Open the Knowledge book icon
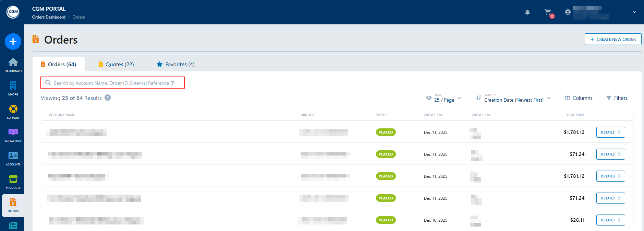The width and height of the screenshot is (644, 231). [13, 135]
